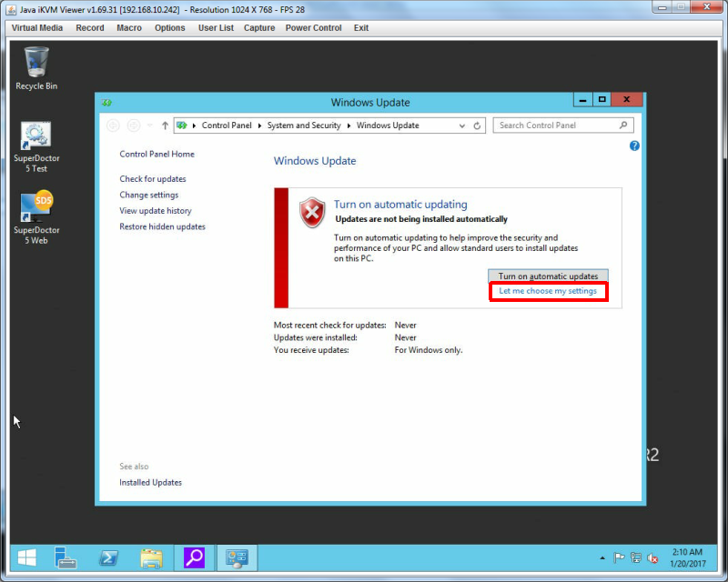This screenshot has width=728, height=582.
Task: Open the Recycle Bin desktop icon
Action: (36, 68)
